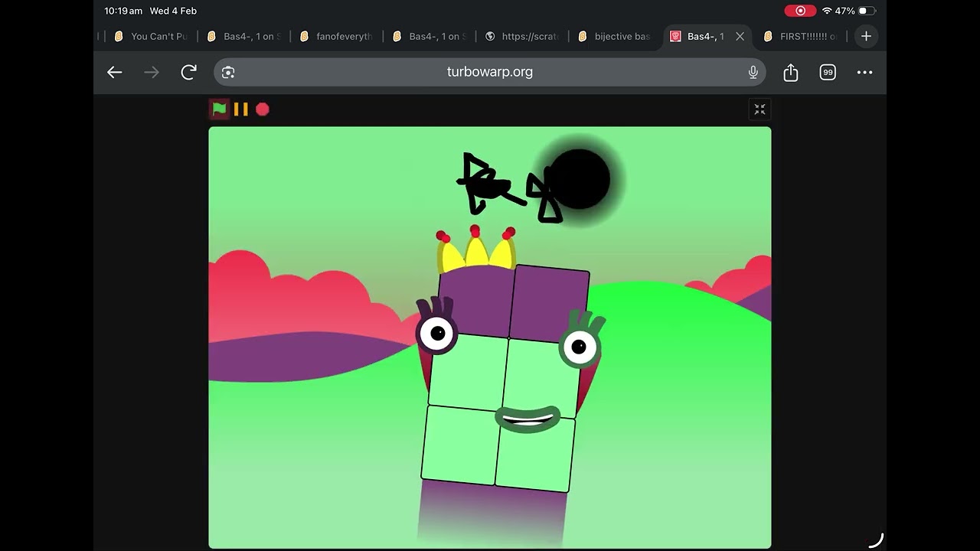Switch to the https://scratc tab
This screenshot has width=980, height=551.
(522, 36)
